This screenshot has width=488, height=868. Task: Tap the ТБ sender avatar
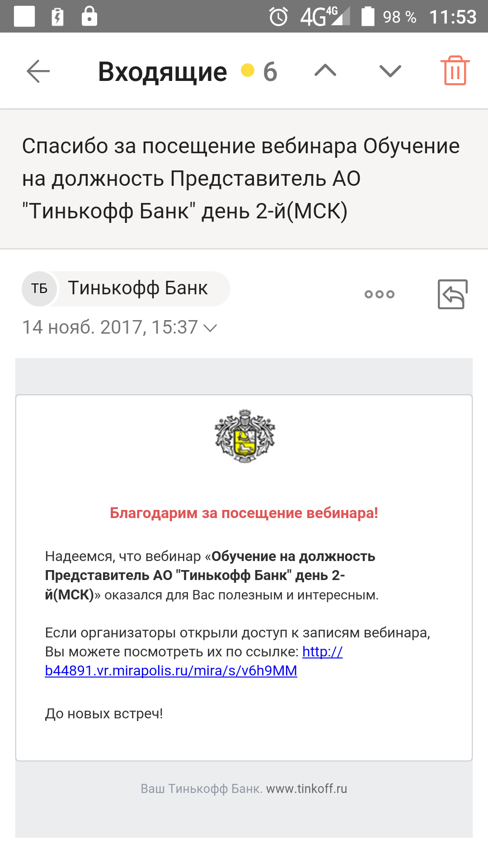pyautogui.click(x=39, y=288)
